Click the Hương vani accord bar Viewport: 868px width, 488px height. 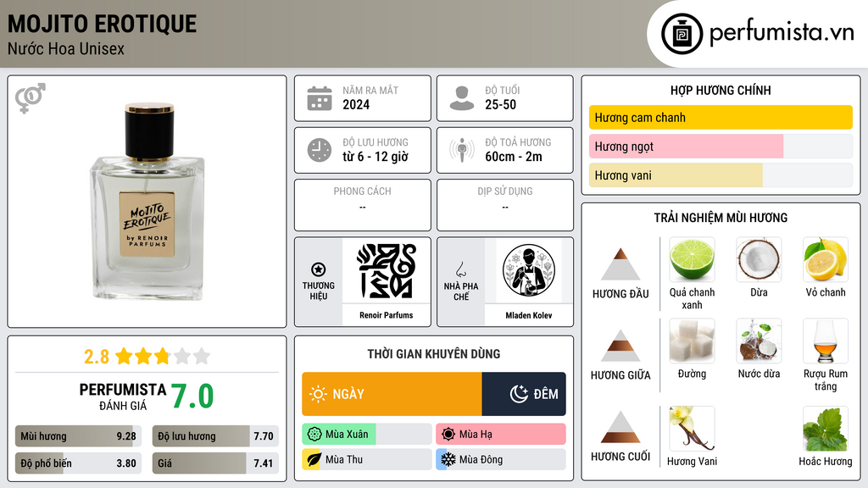[721, 175]
